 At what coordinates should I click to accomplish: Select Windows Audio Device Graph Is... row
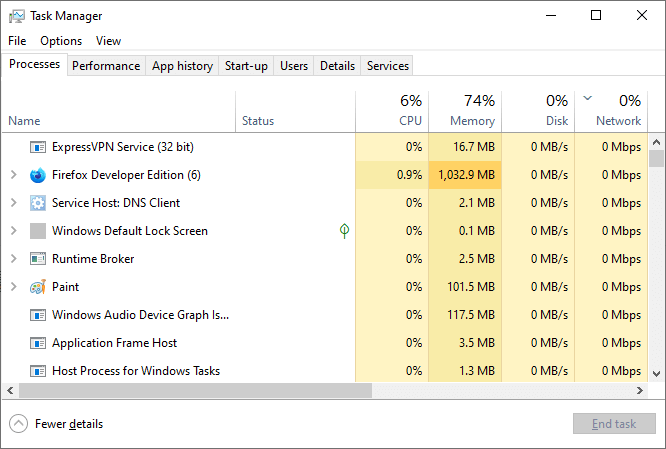[x=325, y=315]
